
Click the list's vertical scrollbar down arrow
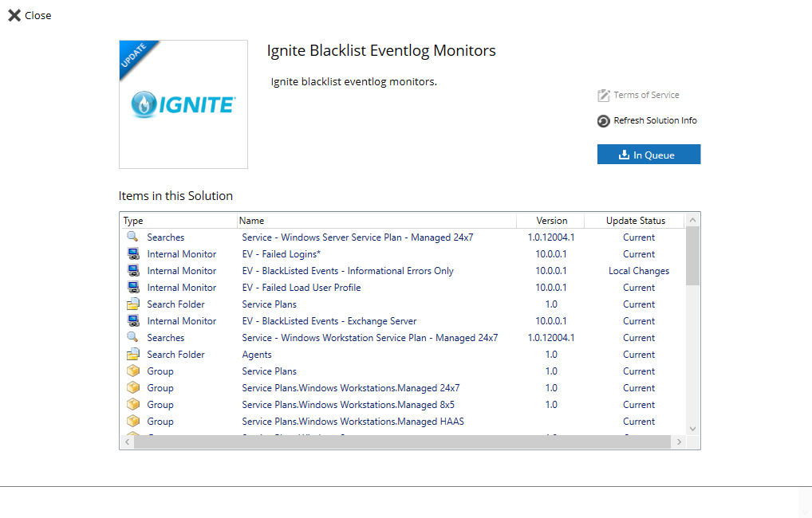pyautogui.click(x=692, y=429)
